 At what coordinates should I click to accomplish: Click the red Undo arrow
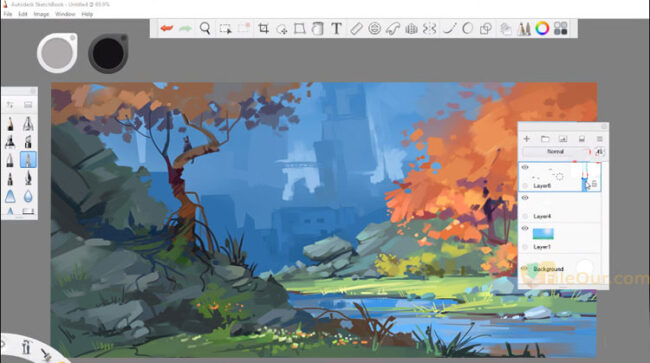click(167, 28)
